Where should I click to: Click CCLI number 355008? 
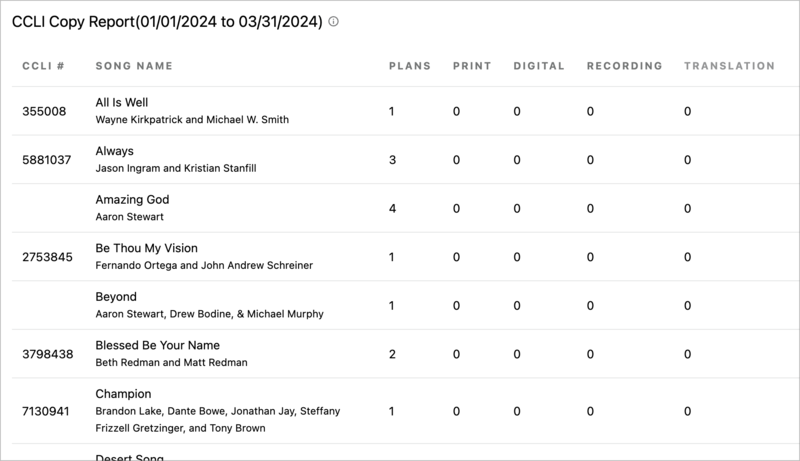pyautogui.click(x=44, y=111)
